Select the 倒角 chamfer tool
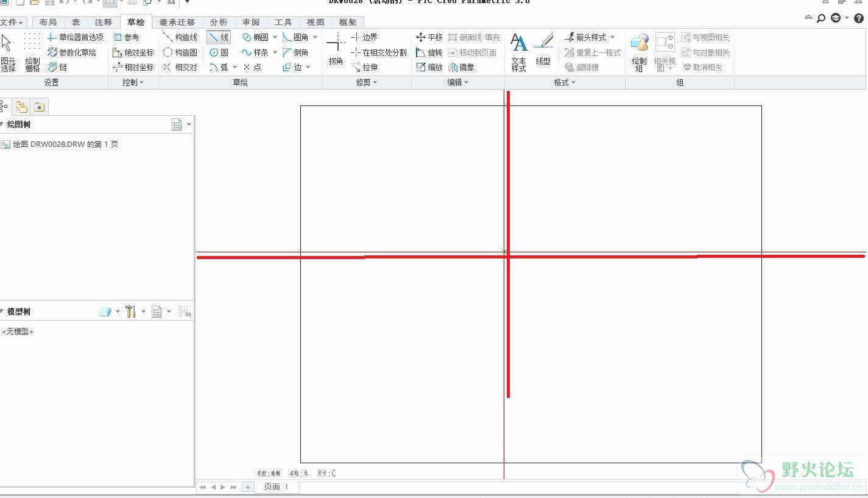Screen dimensions: 868x498 click(x=295, y=52)
